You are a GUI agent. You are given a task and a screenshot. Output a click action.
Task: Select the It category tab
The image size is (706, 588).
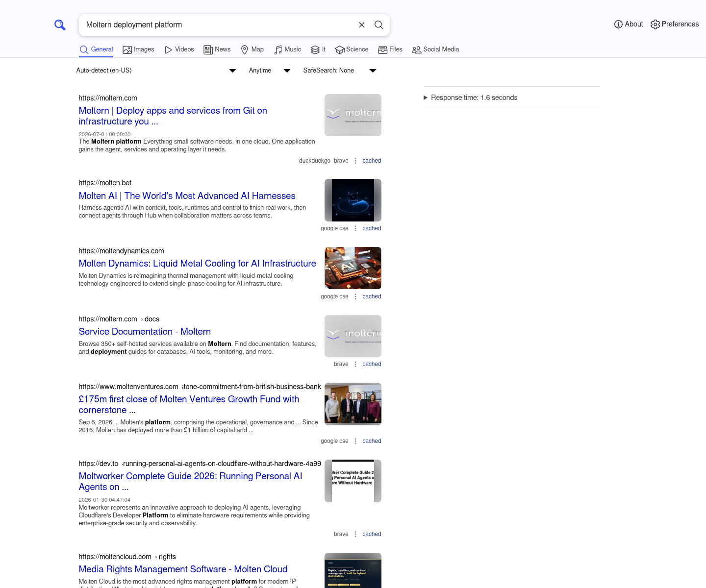(x=318, y=49)
